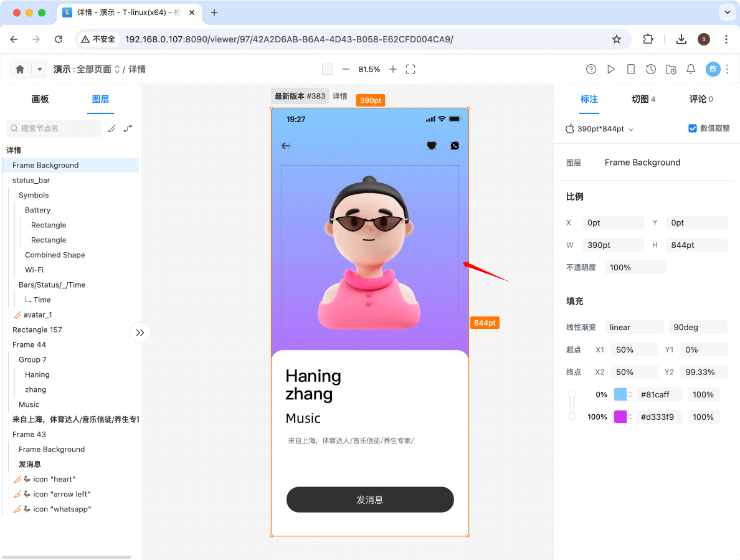
Task: Click the home icon in the top-left toolbar
Action: coord(19,69)
